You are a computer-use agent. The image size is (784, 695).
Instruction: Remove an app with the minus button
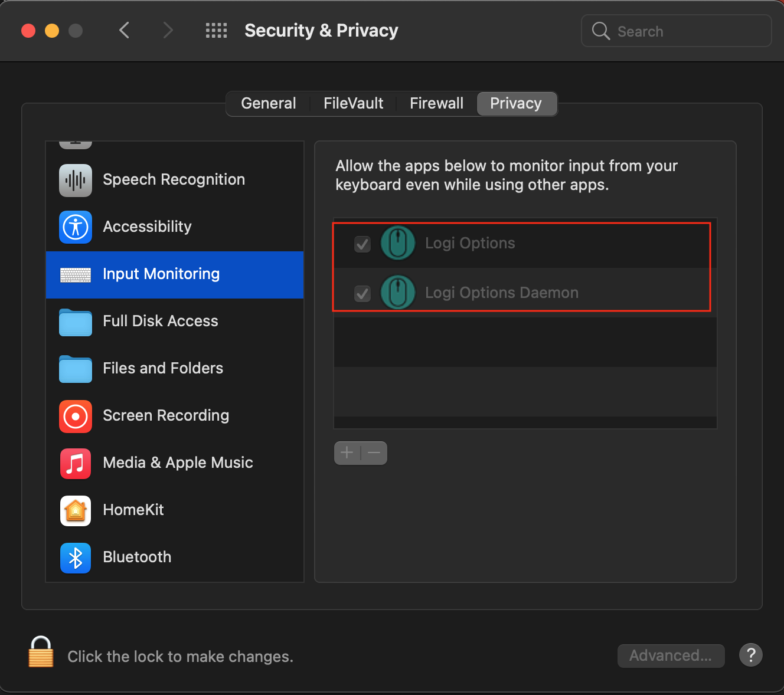(x=374, y=453)
